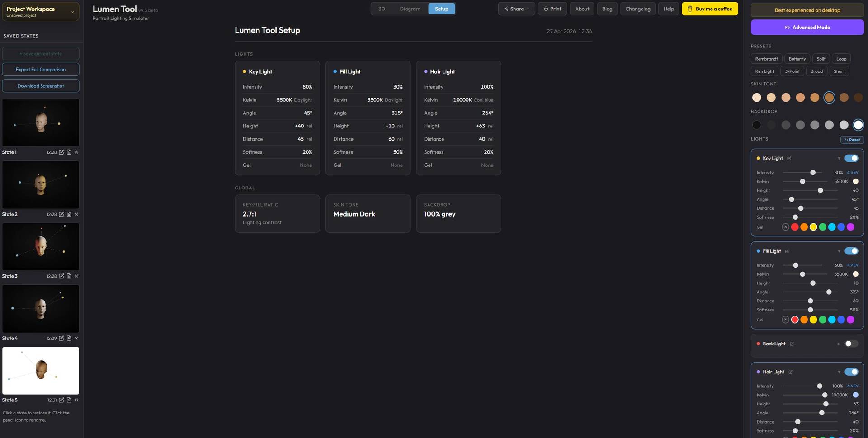This screenshot has width=868, height=438.
Task: Turn off the Hair Light toggle
Action: (851, 372)
